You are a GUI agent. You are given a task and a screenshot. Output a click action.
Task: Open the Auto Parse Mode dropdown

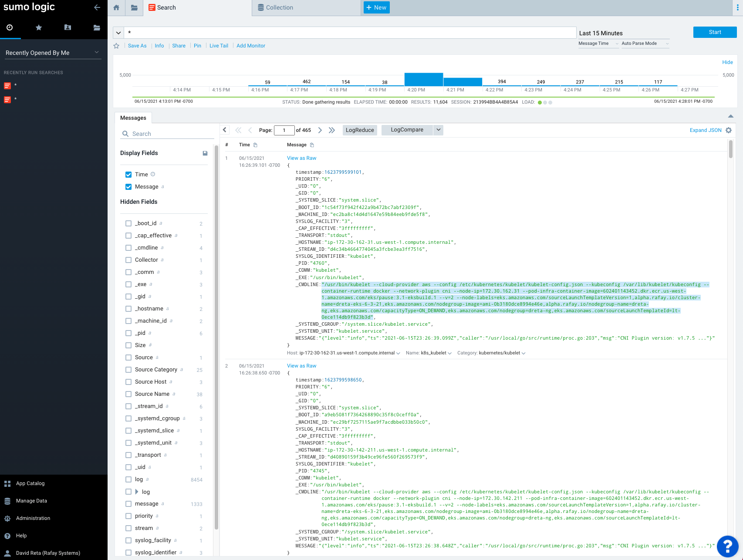645,44
